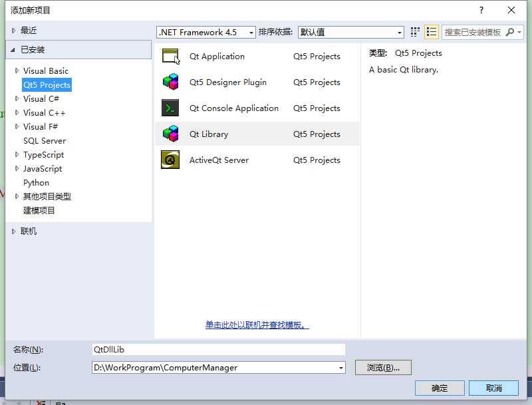
Task: Expand the 联机 section
Action: [13, 231]
